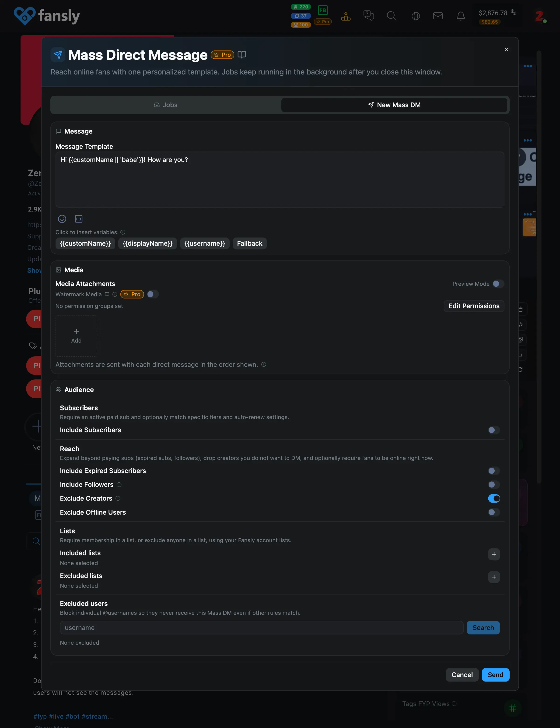
Task: Disable the Exclude Creators toggle
Action: 494,498
